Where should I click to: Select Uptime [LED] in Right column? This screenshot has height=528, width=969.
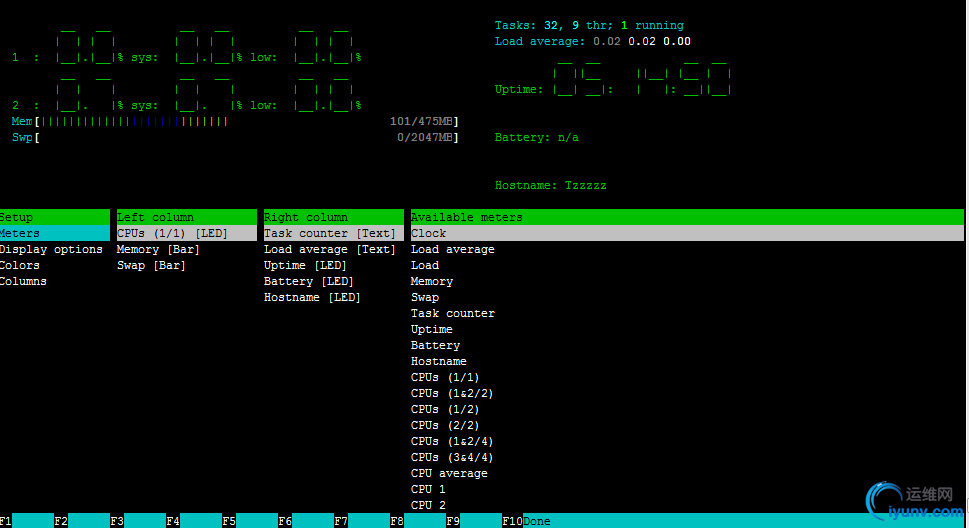pyautogui.click(x=305, y=265)
